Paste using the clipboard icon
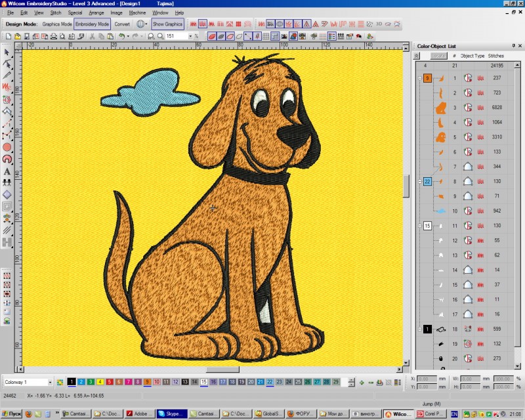The height and width of the screenshot is (420, 525). 110,36
